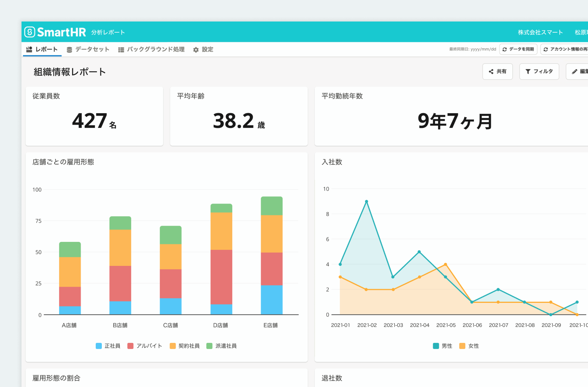
Task: Click the share icon in 共有 button
Action: click(491, 72)
